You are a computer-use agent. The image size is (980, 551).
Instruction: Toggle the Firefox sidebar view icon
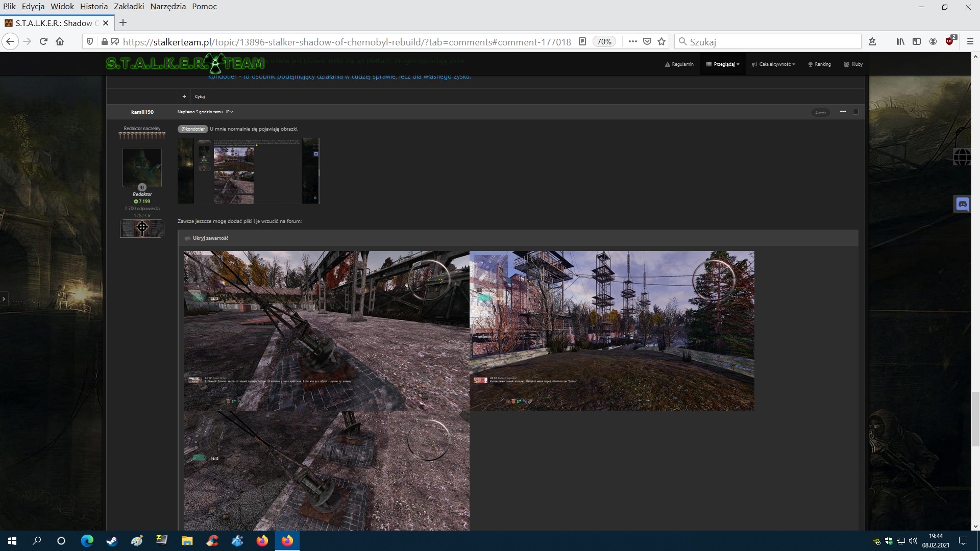pos(917,42)
